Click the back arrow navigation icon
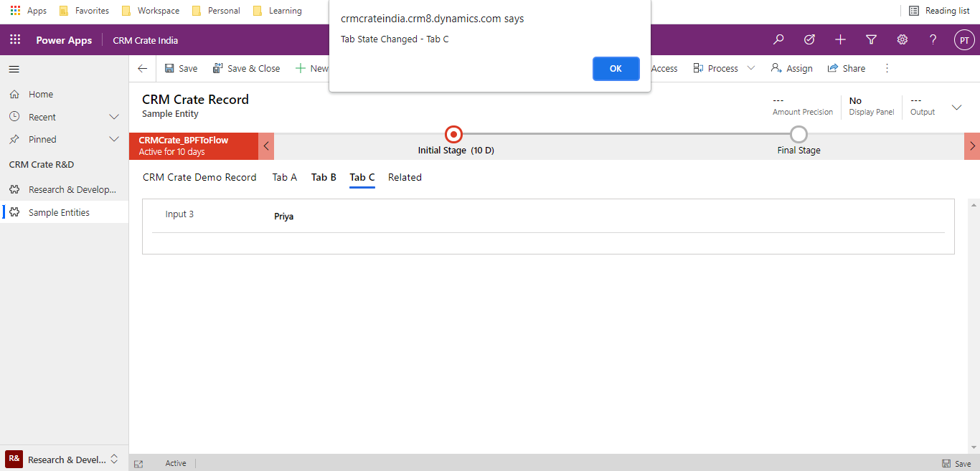Viewport: 980px width, 471px height. (141, 68)
